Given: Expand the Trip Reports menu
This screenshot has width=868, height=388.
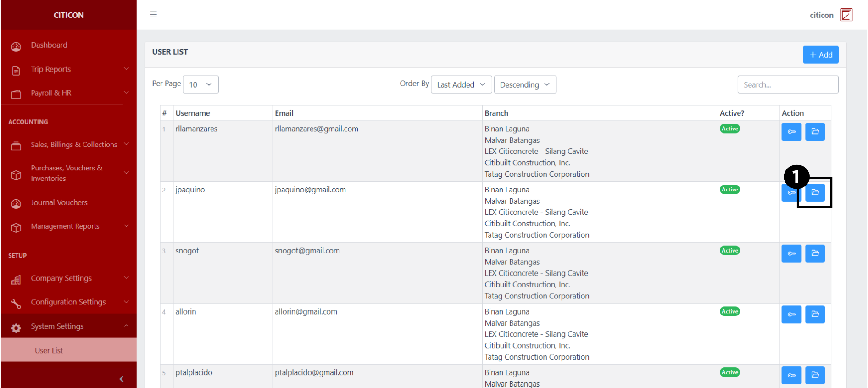Looking at the screenshot, I should pos(69,69).
